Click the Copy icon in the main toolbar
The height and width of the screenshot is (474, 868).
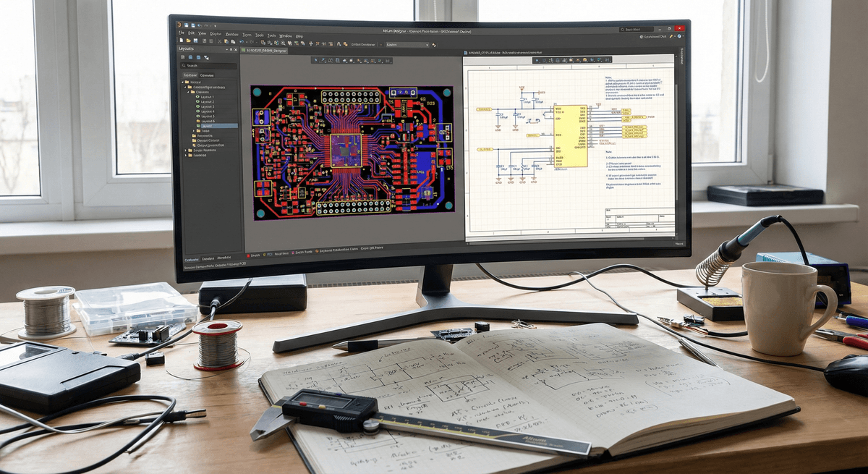(226, 41)
